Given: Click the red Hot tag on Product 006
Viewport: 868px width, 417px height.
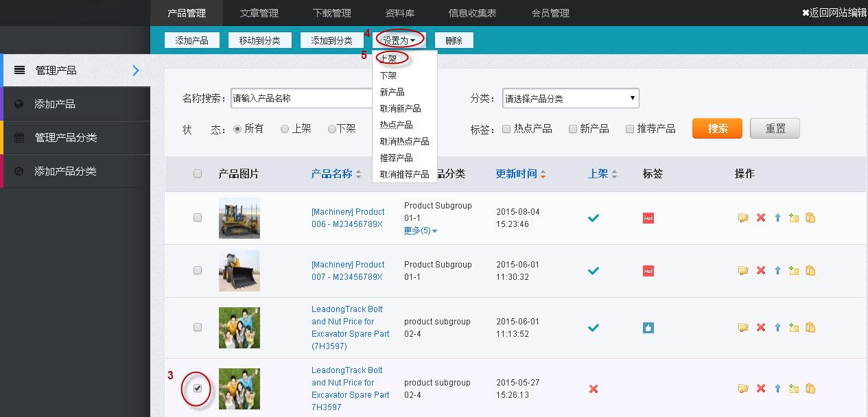Looking at the screenshot, I should tap(648, 218).
